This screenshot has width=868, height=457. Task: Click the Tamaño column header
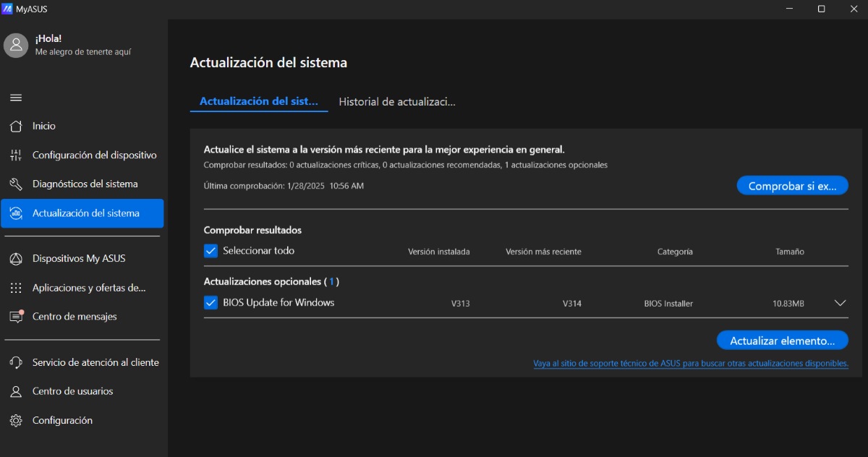coord(790,252)
